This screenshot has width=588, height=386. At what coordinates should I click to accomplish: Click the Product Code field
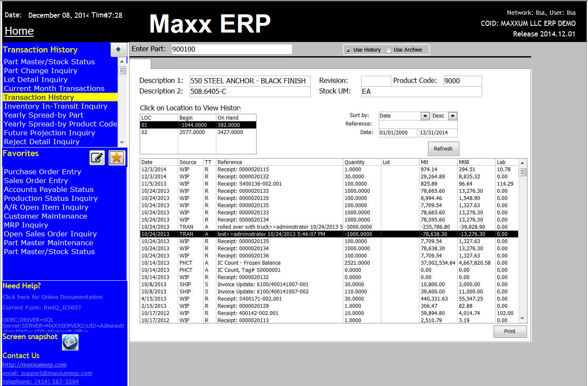point(463,81)
